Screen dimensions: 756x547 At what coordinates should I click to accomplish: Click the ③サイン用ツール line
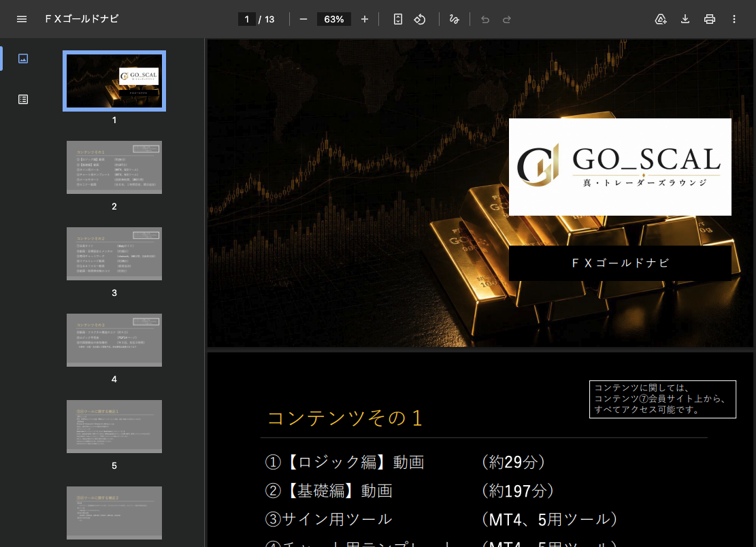point(329,519)
